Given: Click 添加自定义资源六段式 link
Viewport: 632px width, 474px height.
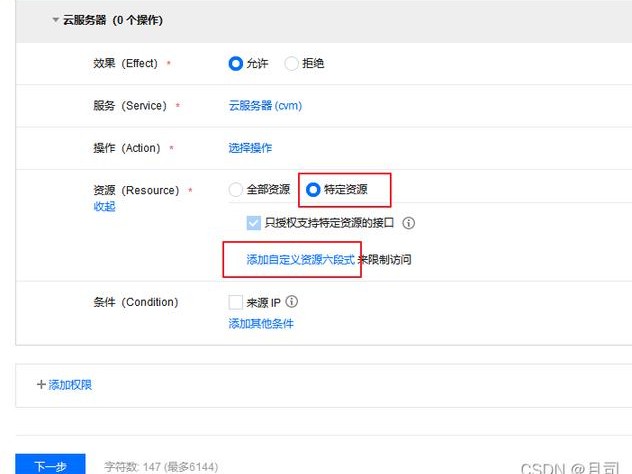Looking at the screenshot, I should pos(300,260).
